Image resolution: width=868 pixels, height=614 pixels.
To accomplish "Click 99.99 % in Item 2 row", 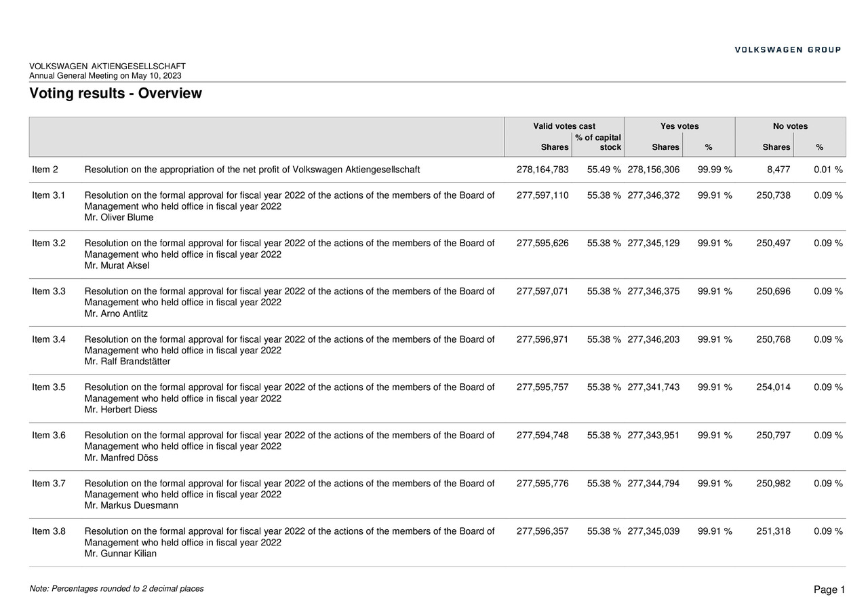I will 715,170.
